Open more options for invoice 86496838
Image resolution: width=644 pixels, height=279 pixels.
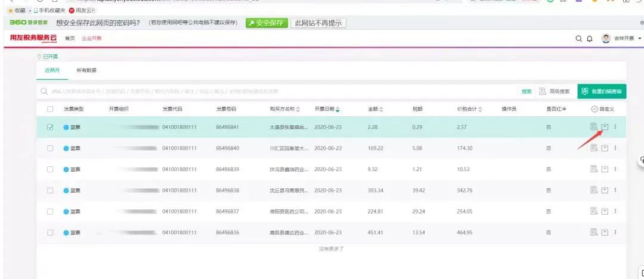(615, 190)
